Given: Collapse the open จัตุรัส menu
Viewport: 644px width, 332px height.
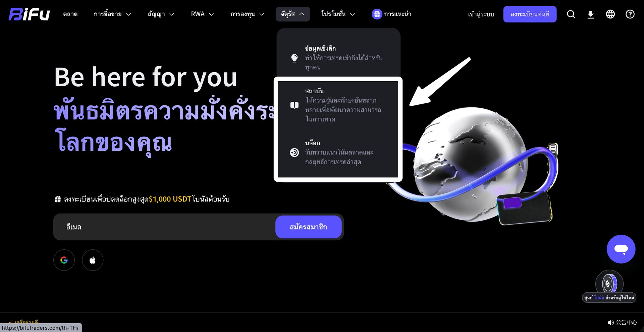Looking at the screenshot, I should coord(293,14).
